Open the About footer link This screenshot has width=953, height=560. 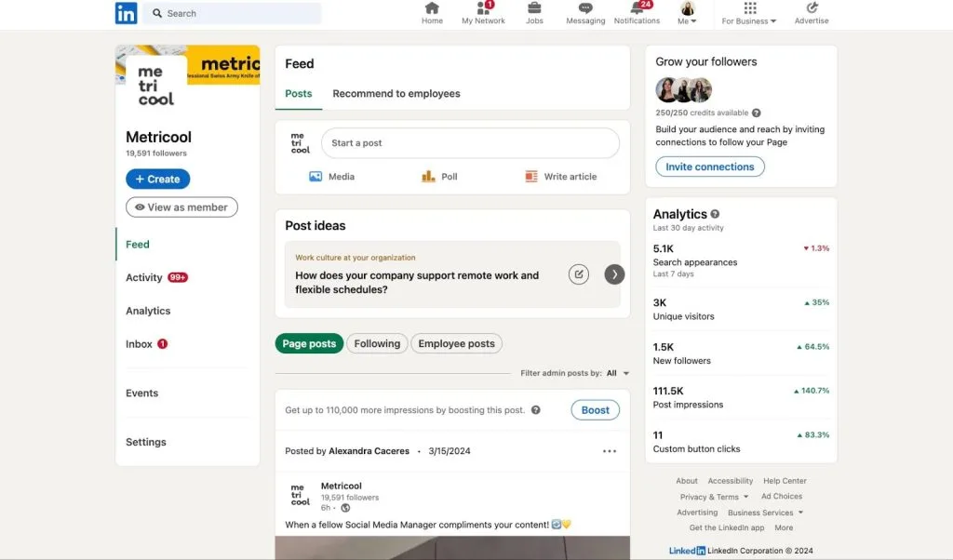[x=687, y=480]
